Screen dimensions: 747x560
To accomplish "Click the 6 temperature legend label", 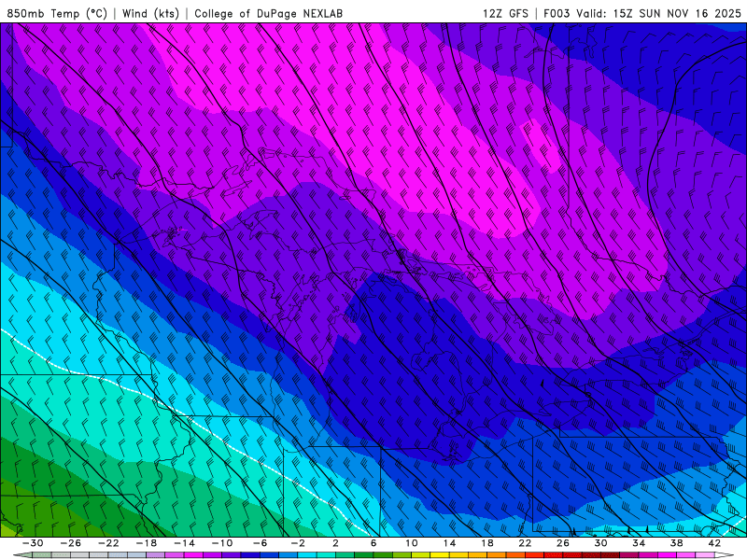I will click(373, 543).
